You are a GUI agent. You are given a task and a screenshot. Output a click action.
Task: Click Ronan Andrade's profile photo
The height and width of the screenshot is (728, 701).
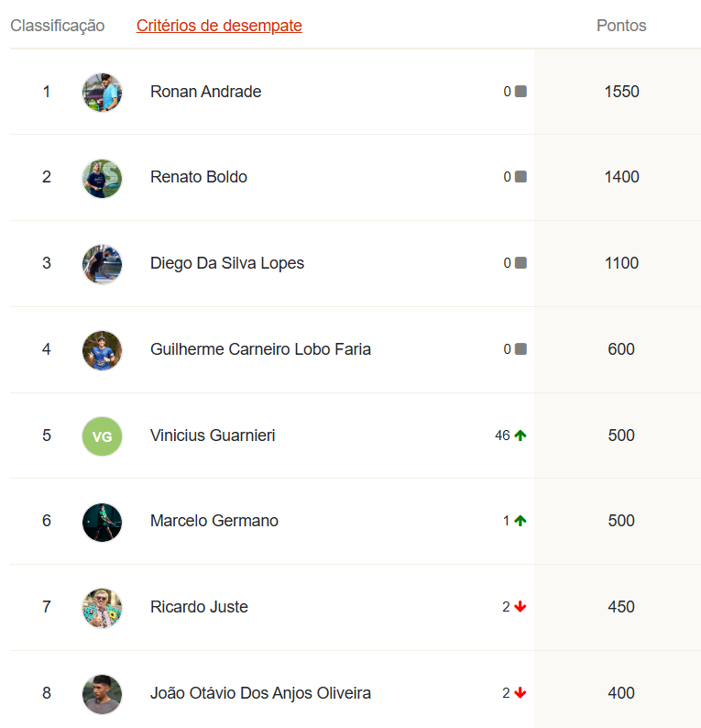click(102, 92)
